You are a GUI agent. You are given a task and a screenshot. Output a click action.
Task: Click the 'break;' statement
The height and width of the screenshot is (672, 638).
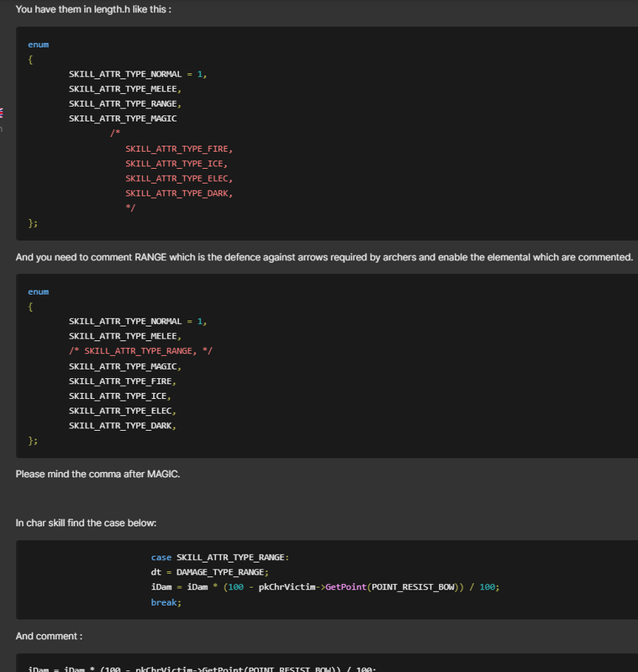pyautogui.click(x=166, y=602)
